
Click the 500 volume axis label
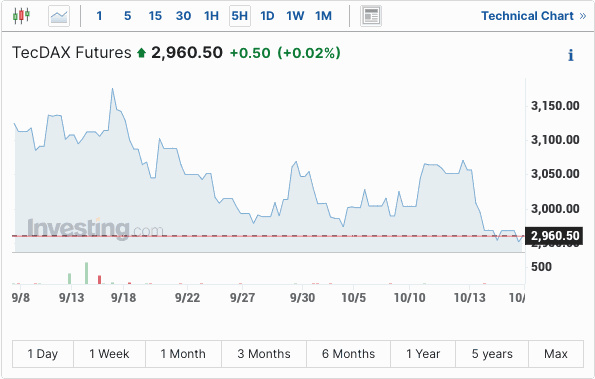click(541, 267)
